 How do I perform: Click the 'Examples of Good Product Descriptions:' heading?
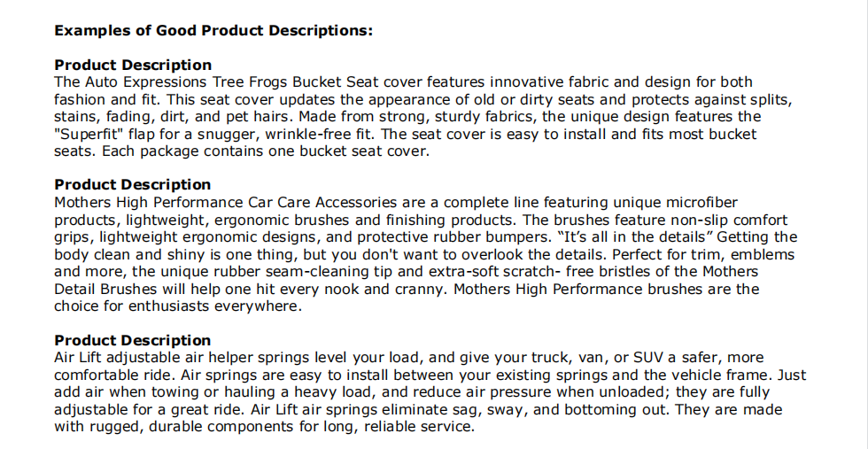click(213, 30)
